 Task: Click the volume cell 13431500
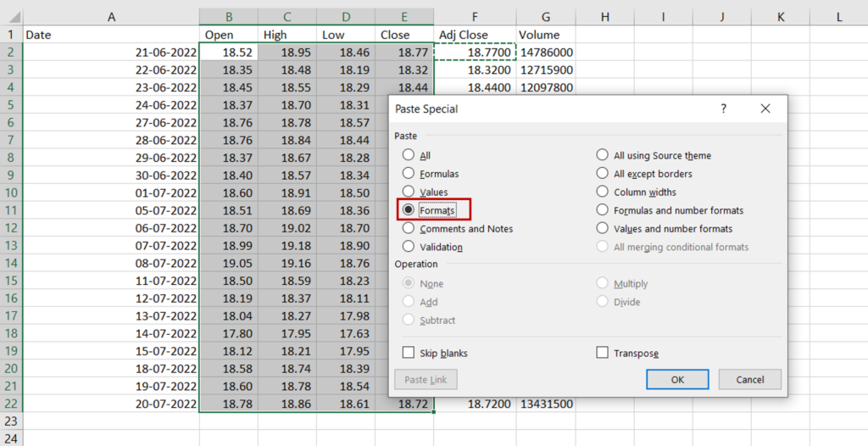tap(547, 404)
